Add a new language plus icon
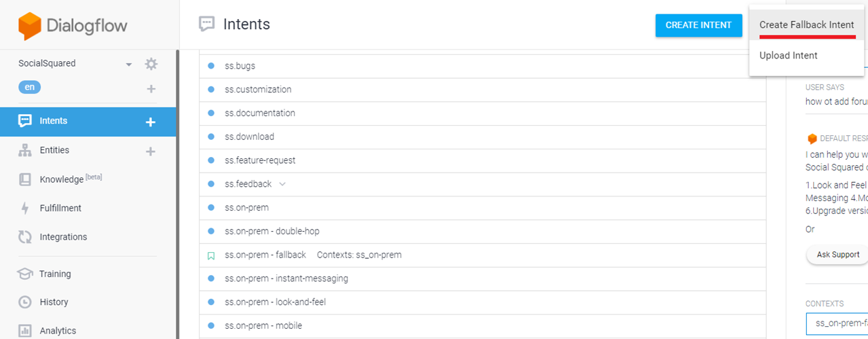Image resolution: width=868 pixels, height=339 pixels. [151, 88]
